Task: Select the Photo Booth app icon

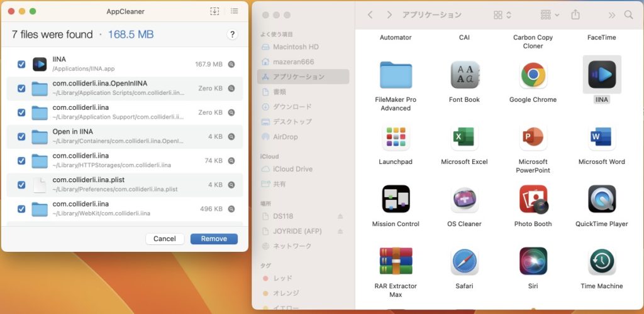Action: [533, 199]
